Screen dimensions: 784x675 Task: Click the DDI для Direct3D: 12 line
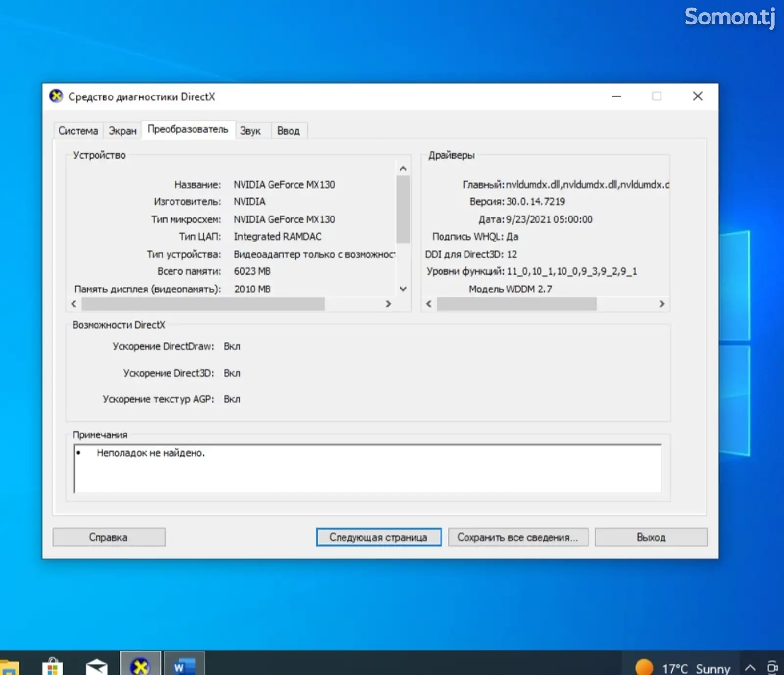tap(471, 254)
